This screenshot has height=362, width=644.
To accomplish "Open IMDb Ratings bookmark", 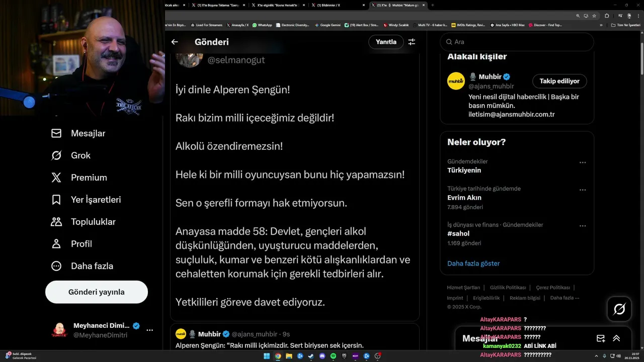I will point(468,25).
